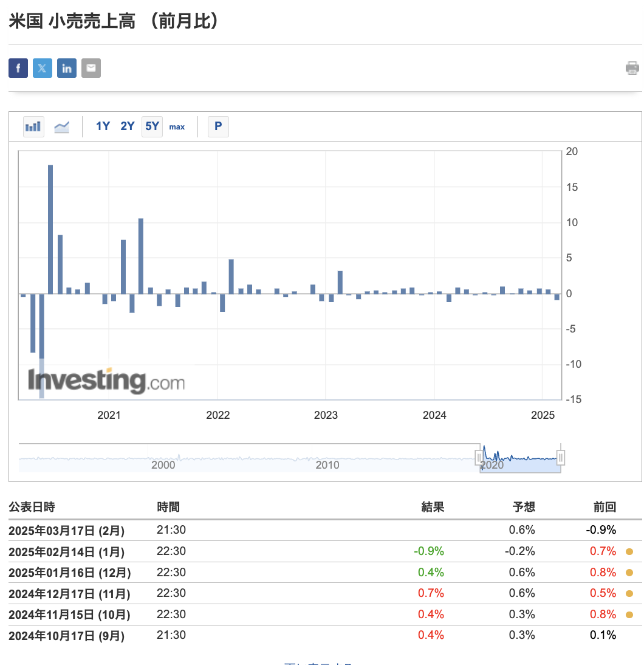This screenshot has width=644, height=665.
Task: Select the 2Y time range
Action: [127, 126]
